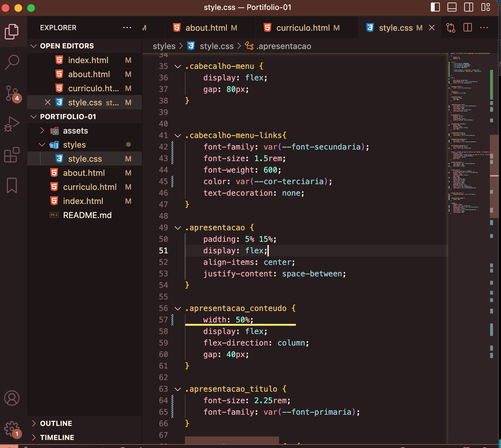Open README.md in the project tree
This screenshot has width=501, height=448.
(x=85, y=215)
